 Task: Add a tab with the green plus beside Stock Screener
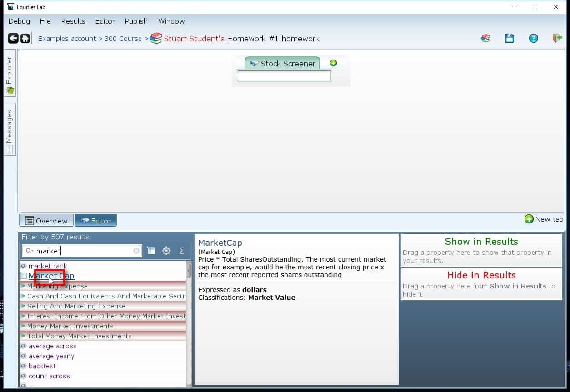pos(333,63)
